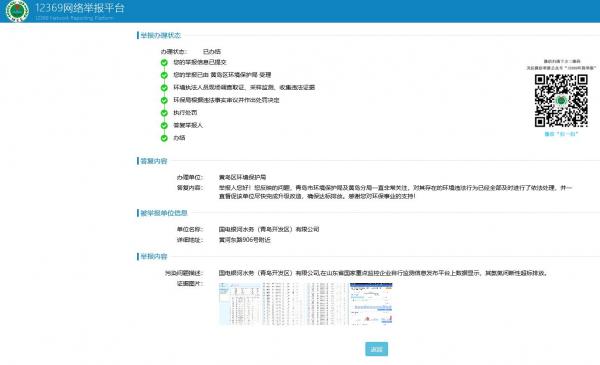
Task: Click the QR code image
Action: click(x=561, y=101)
